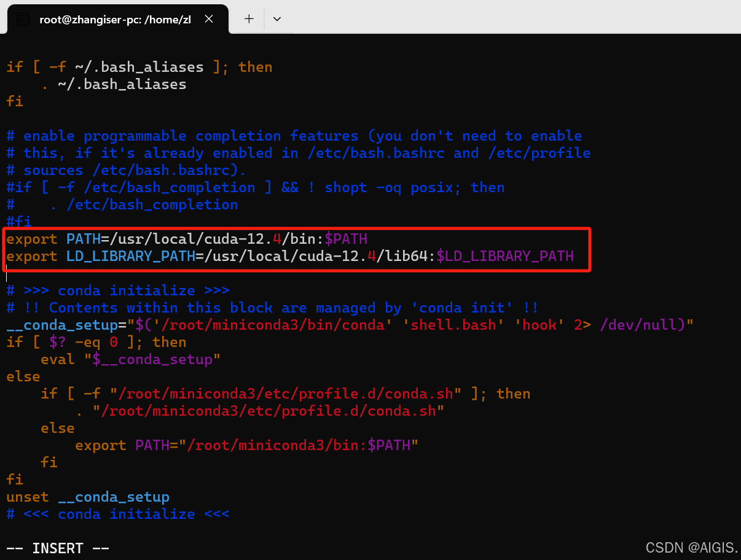Click the 'unset __conda_setup' line
The width and height of the screenshot is (741, 560).
pos(88,497)
